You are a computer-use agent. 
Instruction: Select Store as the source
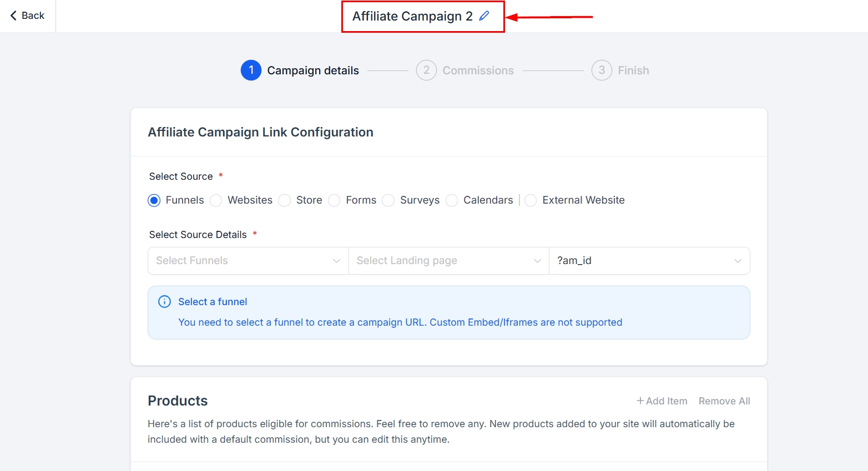(x=285, y=200)
